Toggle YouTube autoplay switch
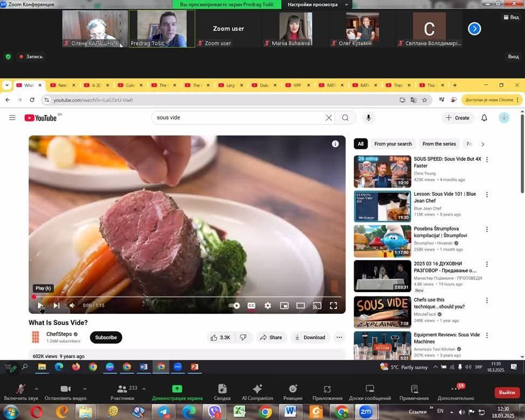Screen dimensions: 525x420 pos(234,306)
